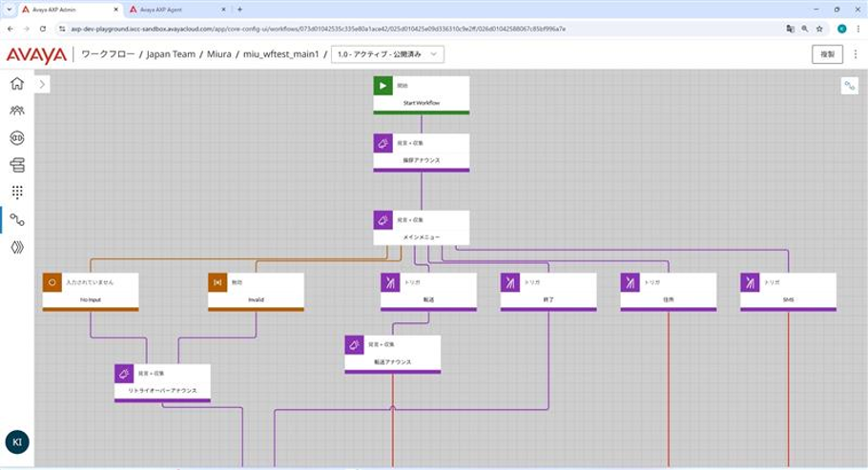The width and height of the screenshot is (868, 470).
Task: Click the site information icon in address bar
Action: pos(62,29)
